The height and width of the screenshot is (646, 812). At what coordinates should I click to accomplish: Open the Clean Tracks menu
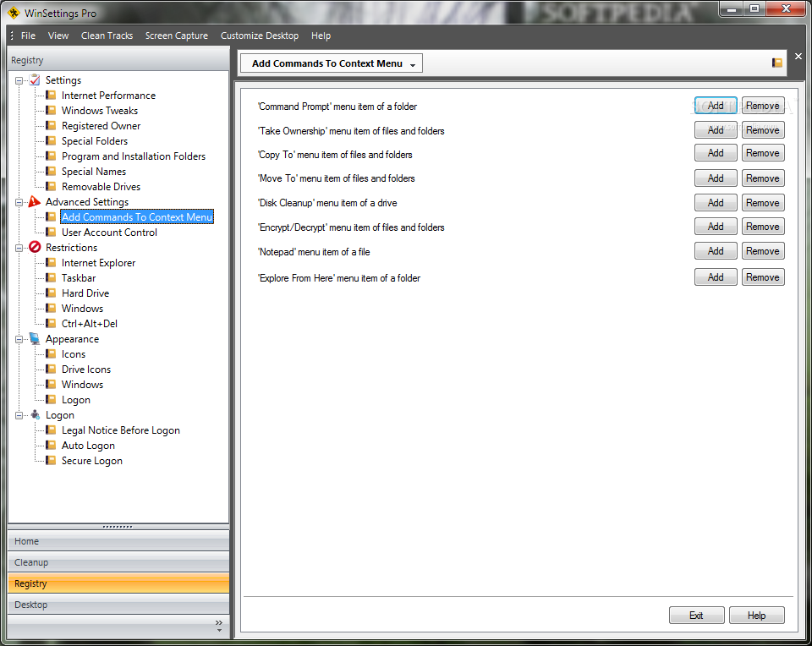107,36
